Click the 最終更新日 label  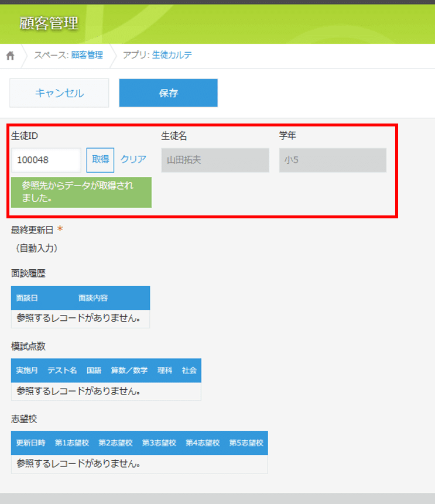click(x=32, y=230)
